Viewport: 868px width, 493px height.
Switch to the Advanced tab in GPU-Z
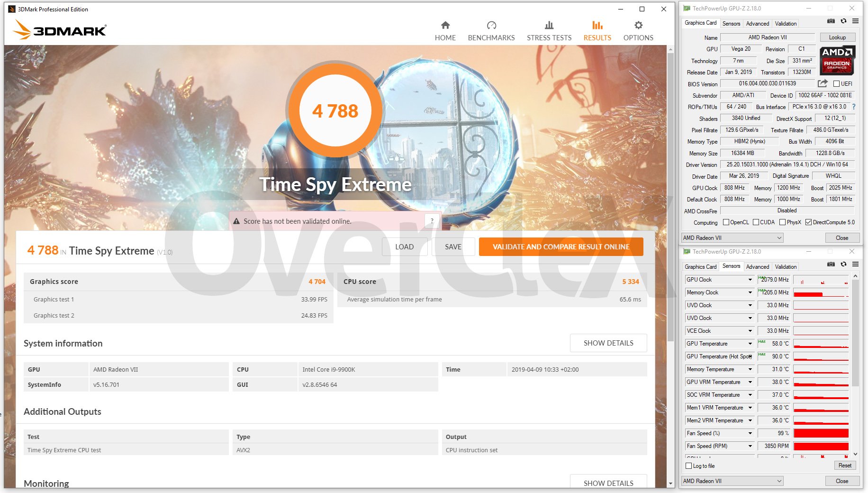click(x=757, y=24)
